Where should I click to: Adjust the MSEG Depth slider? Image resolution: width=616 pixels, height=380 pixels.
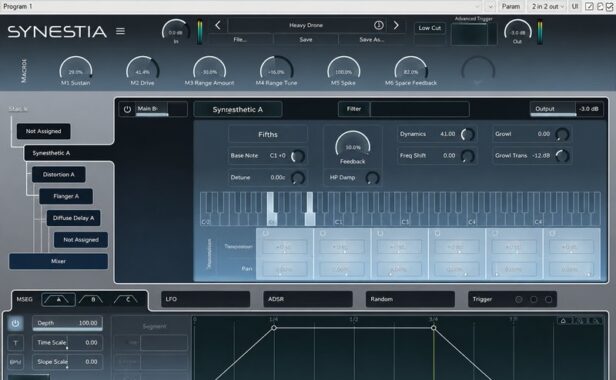point(67,323)
